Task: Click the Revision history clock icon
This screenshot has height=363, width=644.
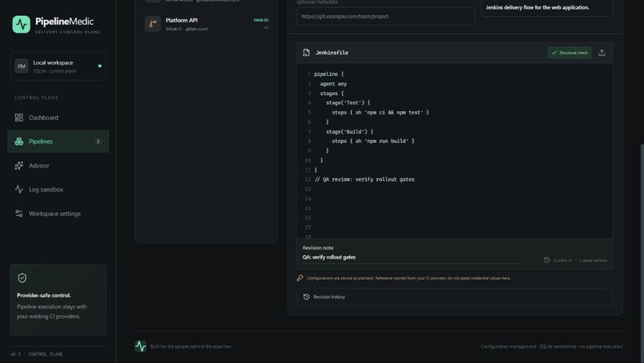Action: (306, 297)
